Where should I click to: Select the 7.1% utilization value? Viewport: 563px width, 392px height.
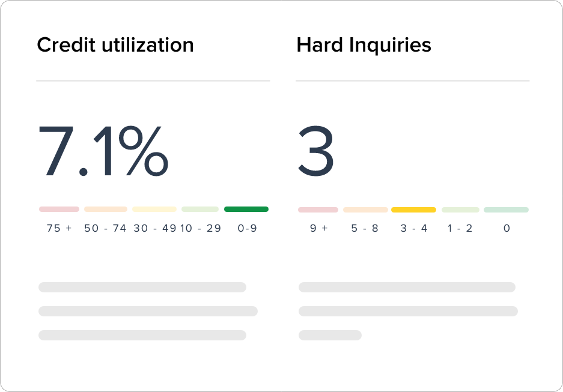[103, 151]
